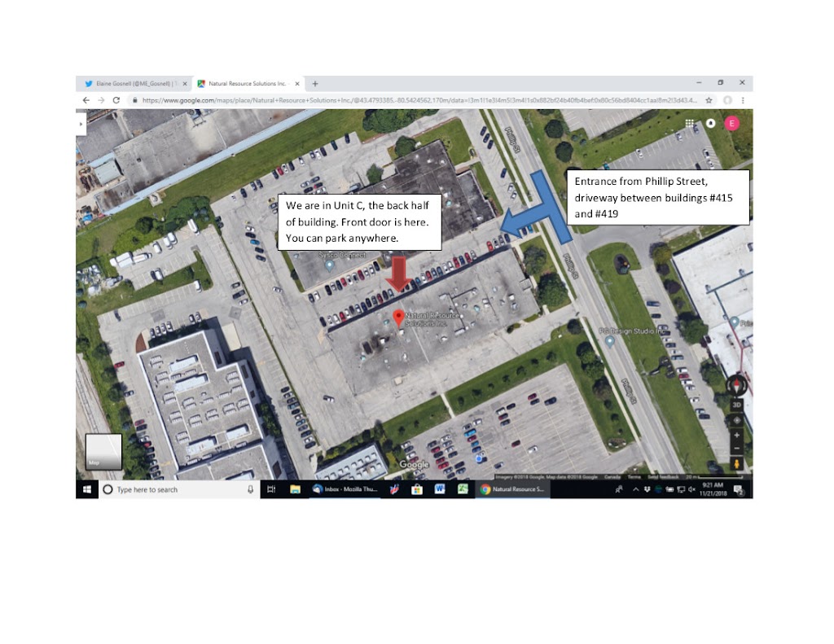
Task: Show your location on the map
Action: (736, 420)
